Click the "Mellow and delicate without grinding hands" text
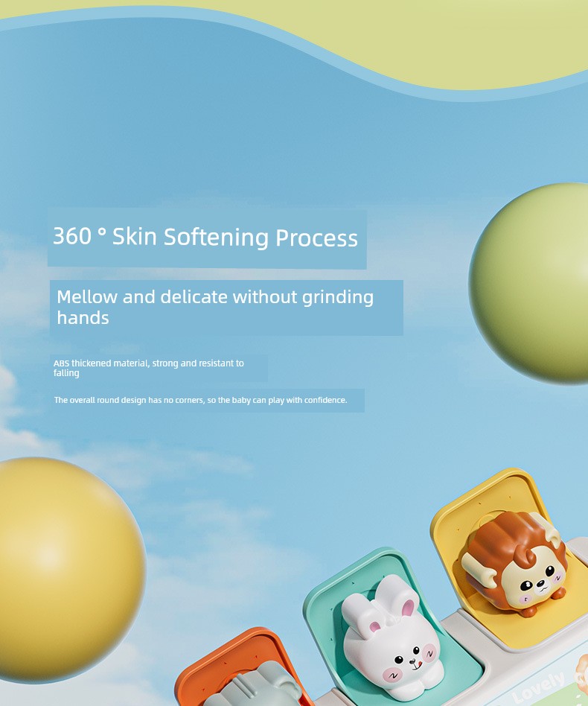 [x=215, y=307]
